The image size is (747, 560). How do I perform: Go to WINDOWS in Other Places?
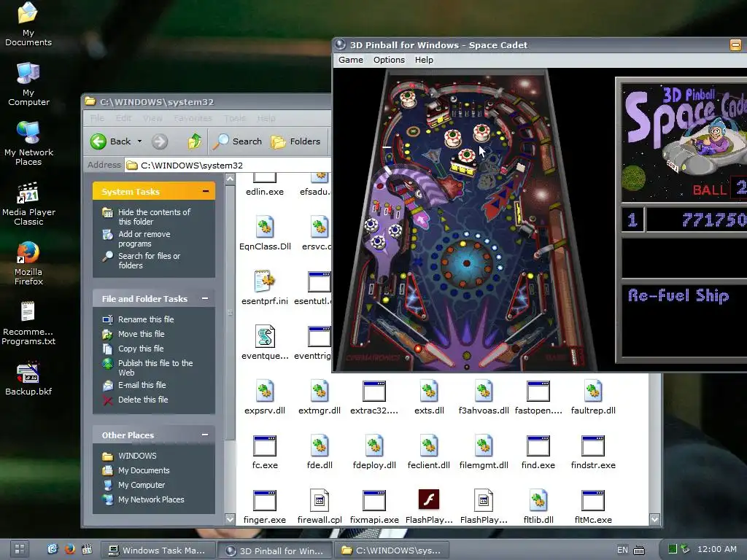[x=137, y=456]
